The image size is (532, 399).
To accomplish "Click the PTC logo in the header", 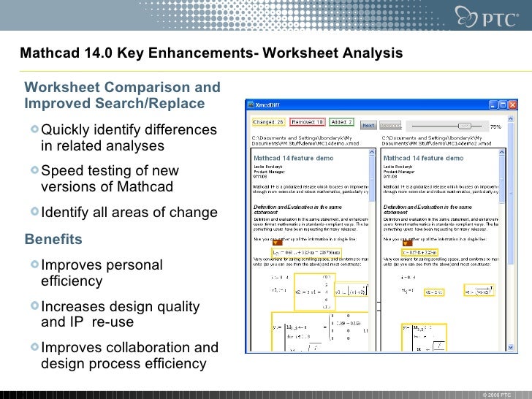I will pyautogui.click(x=487, y=17).
